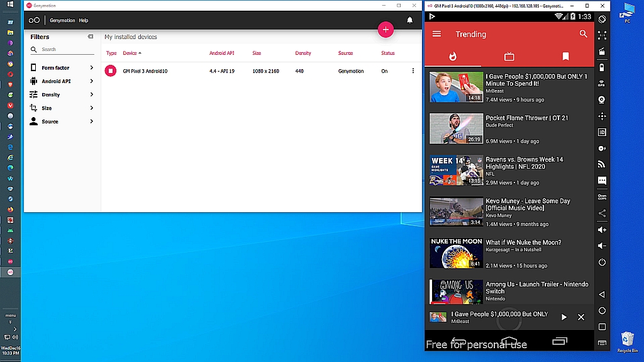644x362 pixels.
Task: Sort devices by Source column
Action: tap(345, 53)
